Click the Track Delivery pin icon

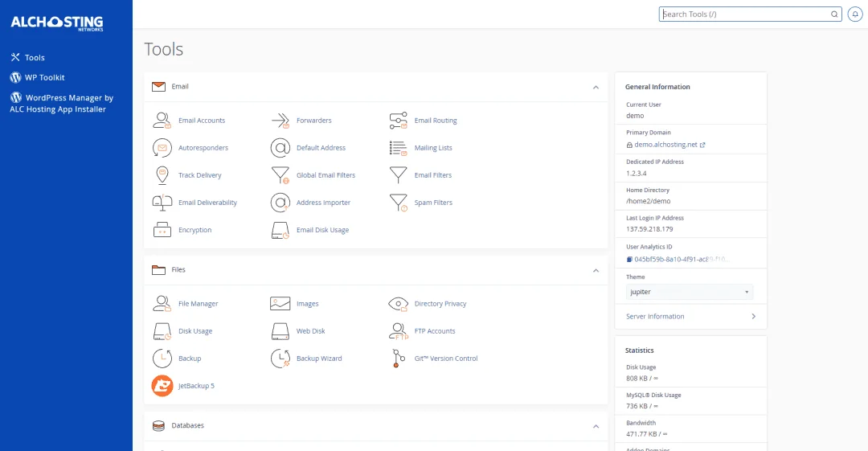(162, 175)
